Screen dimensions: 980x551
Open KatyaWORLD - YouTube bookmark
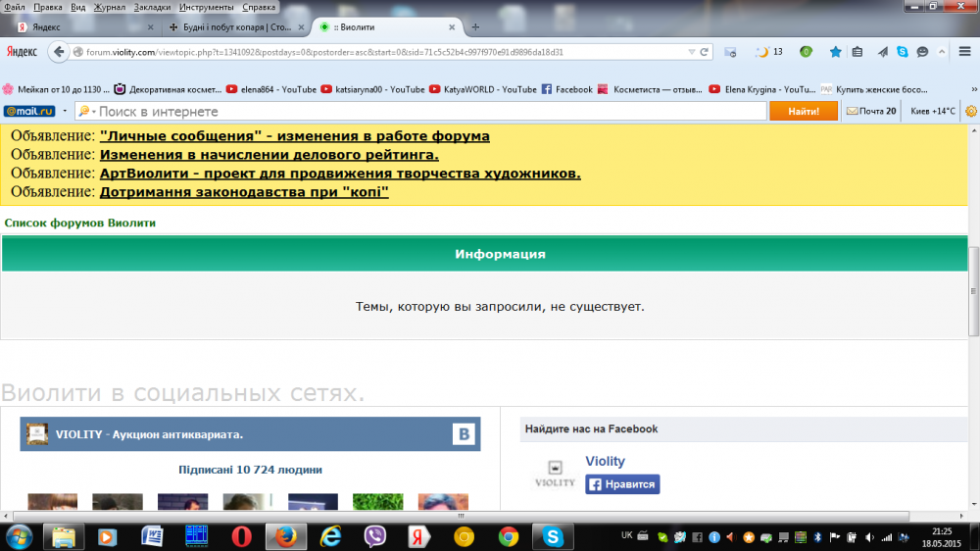(483, 89)
